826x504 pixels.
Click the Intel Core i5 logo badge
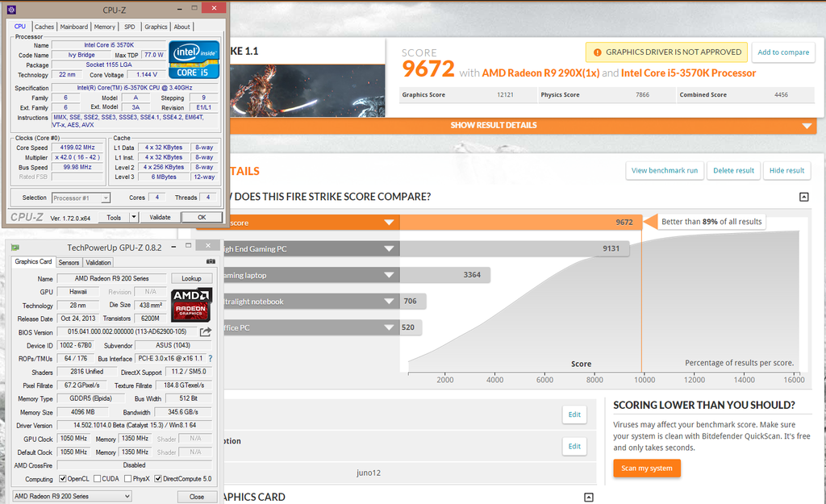tap(194, 60)
